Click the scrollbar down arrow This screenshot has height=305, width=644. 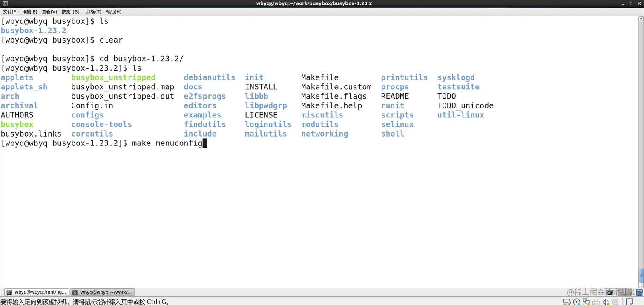[641, 285]
